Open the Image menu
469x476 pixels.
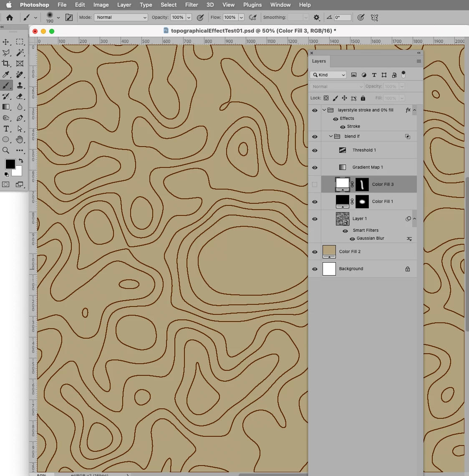(101, 5)
